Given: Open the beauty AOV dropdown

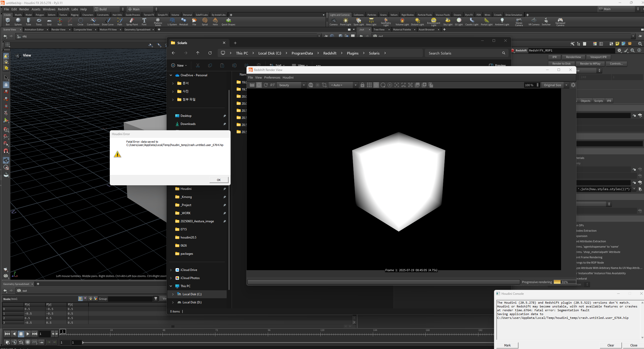Looking at the screenshot, I should pos(292,85).
